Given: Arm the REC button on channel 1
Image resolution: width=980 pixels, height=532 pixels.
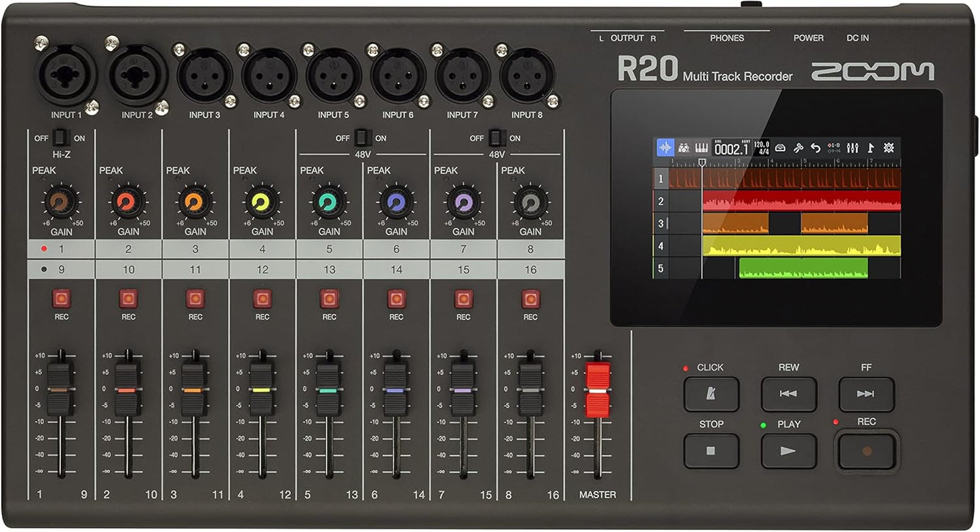Looking at the screenshot, I should pos(62,297).
